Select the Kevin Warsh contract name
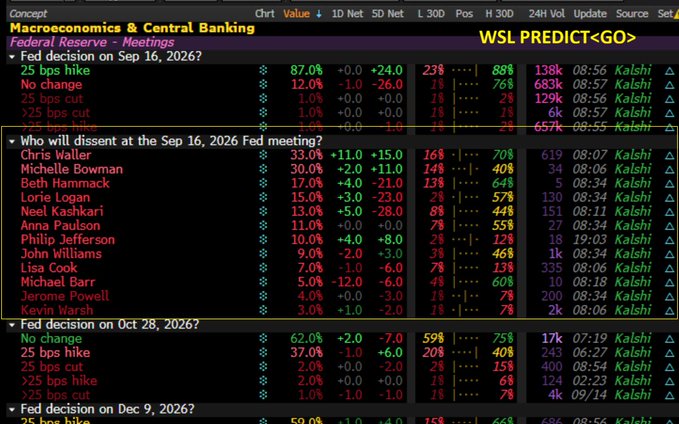 [57, 310]
